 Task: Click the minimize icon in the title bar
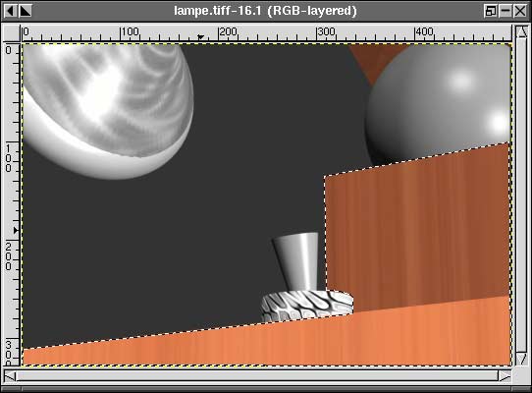[505, 11]
